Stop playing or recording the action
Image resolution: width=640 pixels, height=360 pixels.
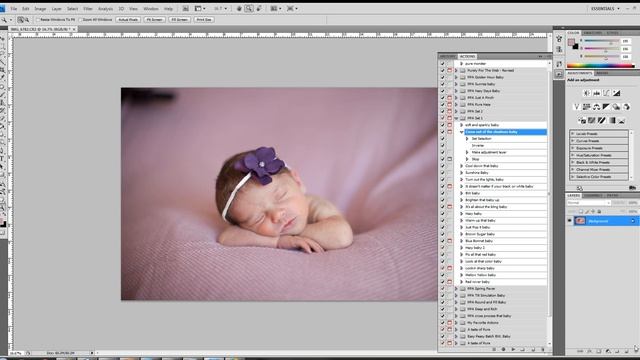coord(493,349)
